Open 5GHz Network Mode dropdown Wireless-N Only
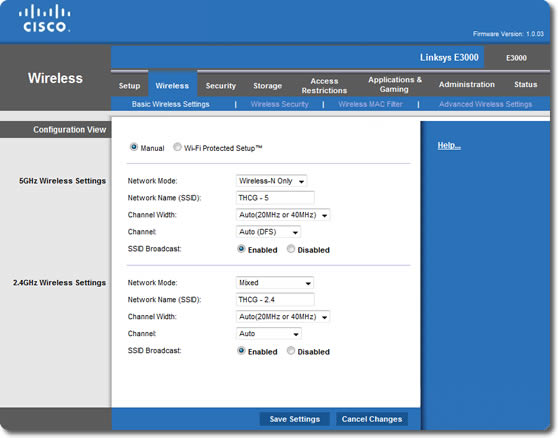The image size is (558, 438). [x=272, y=181]
